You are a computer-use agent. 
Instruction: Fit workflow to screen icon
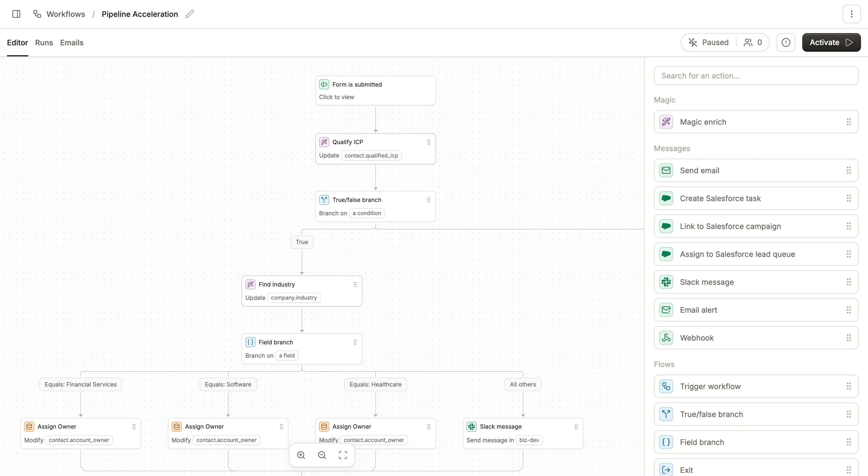pyautogui.click(x=343, y=455)
